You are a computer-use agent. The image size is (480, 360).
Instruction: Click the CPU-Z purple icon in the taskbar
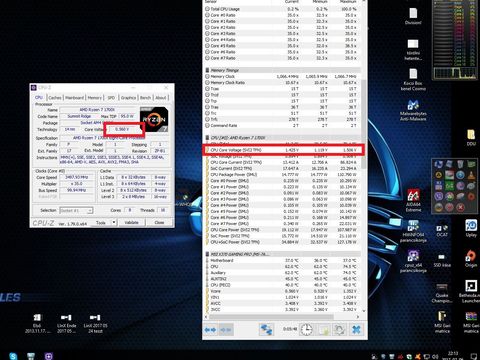[49, 356]
